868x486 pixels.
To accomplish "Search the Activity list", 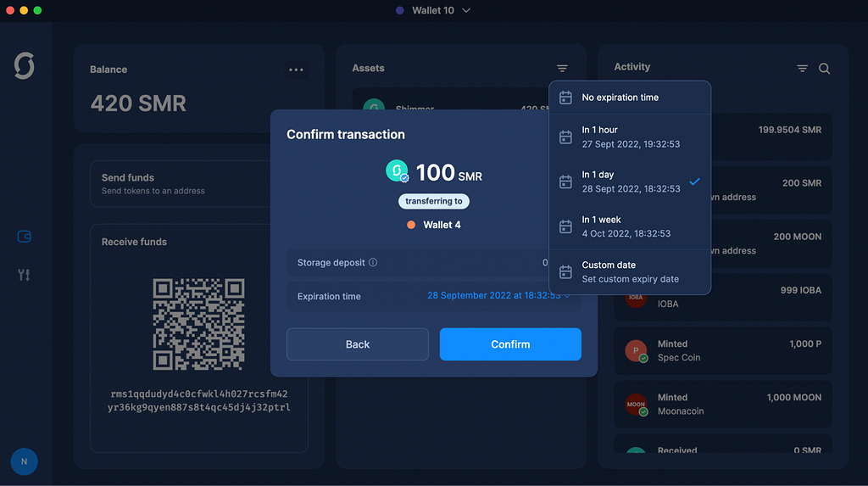I will [824, 68].
